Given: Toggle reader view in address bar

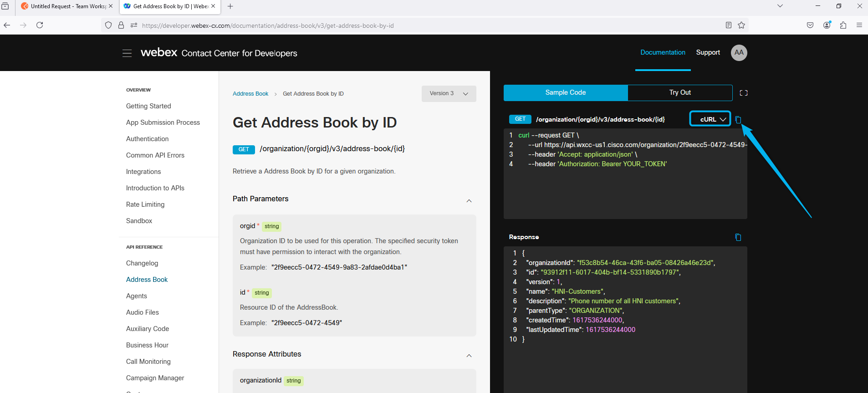Looking at the screenshot, I should (x=729, y=25).
